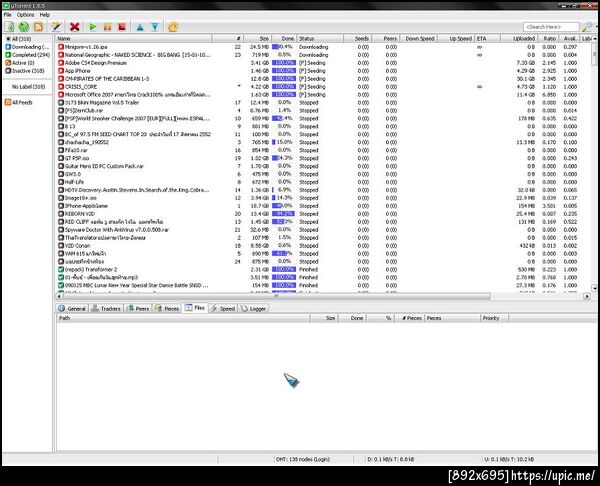Viewport: 600px width, 486px height.
Task: Sort torrents by the Uploaded column header
Action: [x=519, y=39]
